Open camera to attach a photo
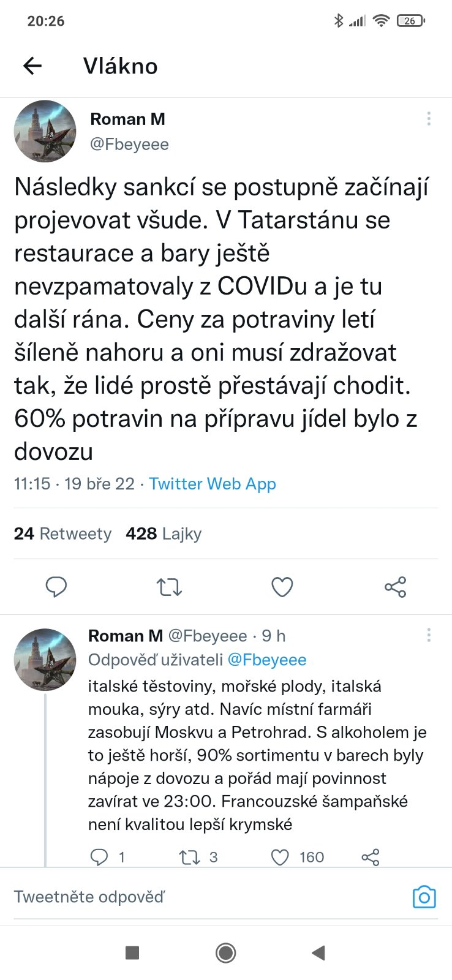Screen dimensions: 452x980 pyautogui.click(x=424, y=897)
